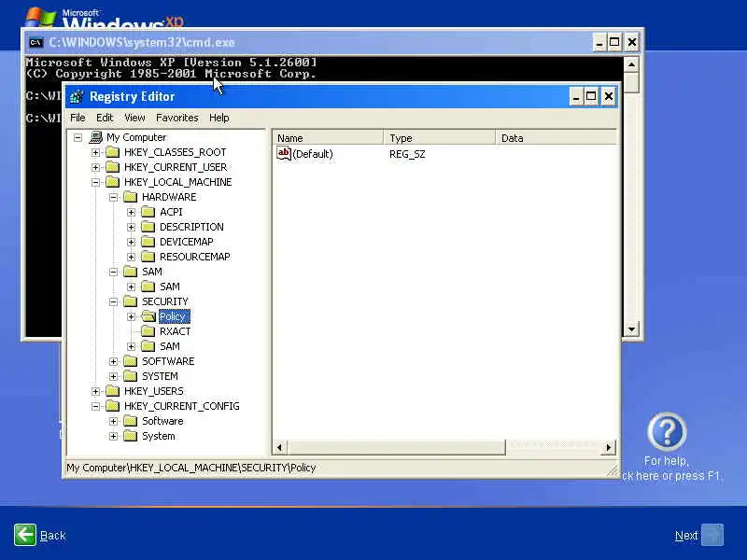Click the horizontal scrollbar thumb in values pane
The width and height of the screenshot is (747, 560).
[x=397, y=448]
